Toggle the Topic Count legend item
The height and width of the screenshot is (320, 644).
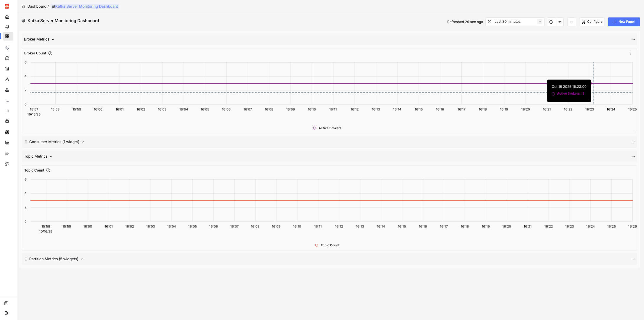pyautogui.click(x=327, y=245)
